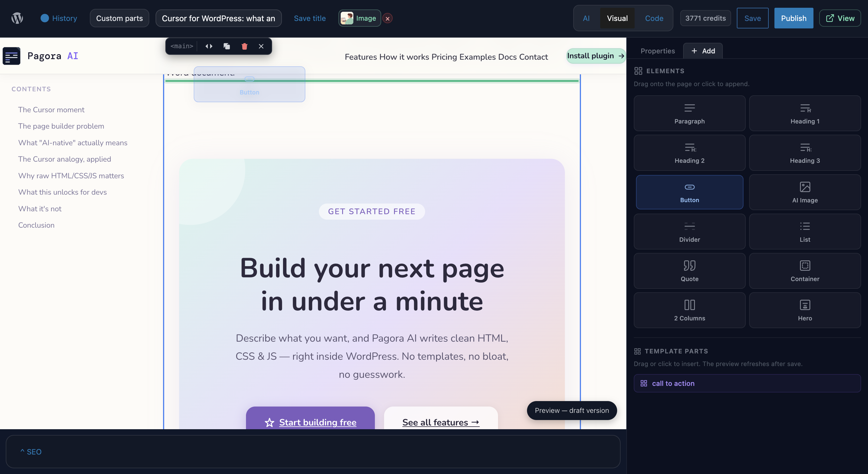Click the Pagora AI site name
868x474 pixels.
pyautogui.click(x=53, y=56)
